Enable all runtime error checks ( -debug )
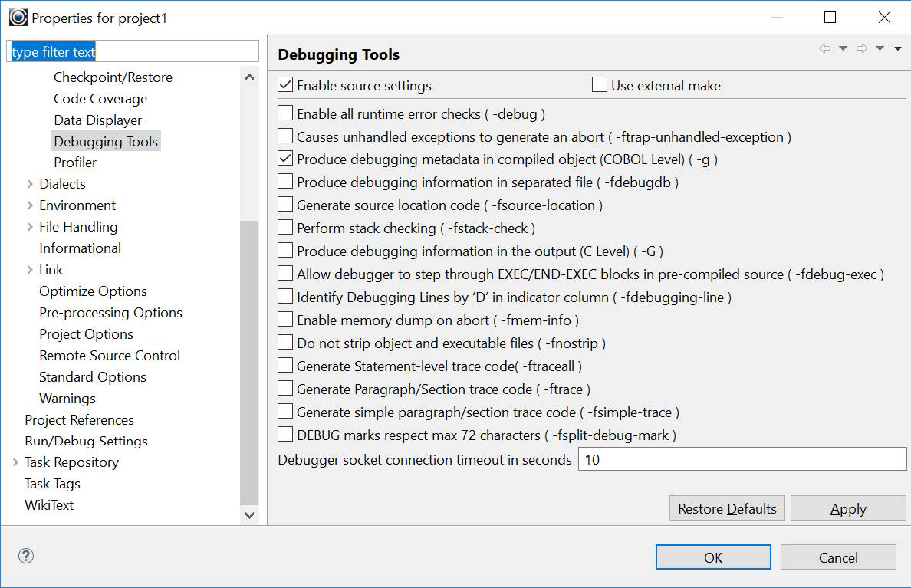Image resolution: width=911 pixels, height=588 pixels. pyautogui.click(x=284, y=112)
